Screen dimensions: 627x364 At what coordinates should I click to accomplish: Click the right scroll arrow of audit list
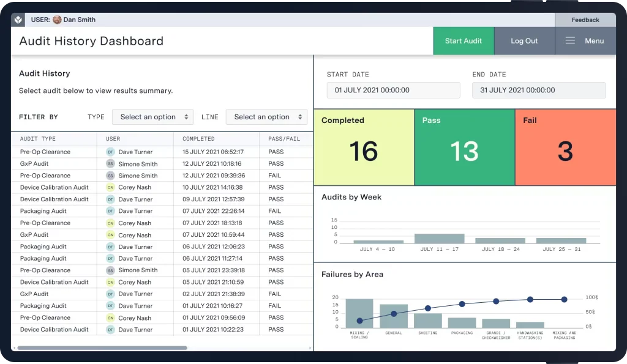(x=310, y=348)
